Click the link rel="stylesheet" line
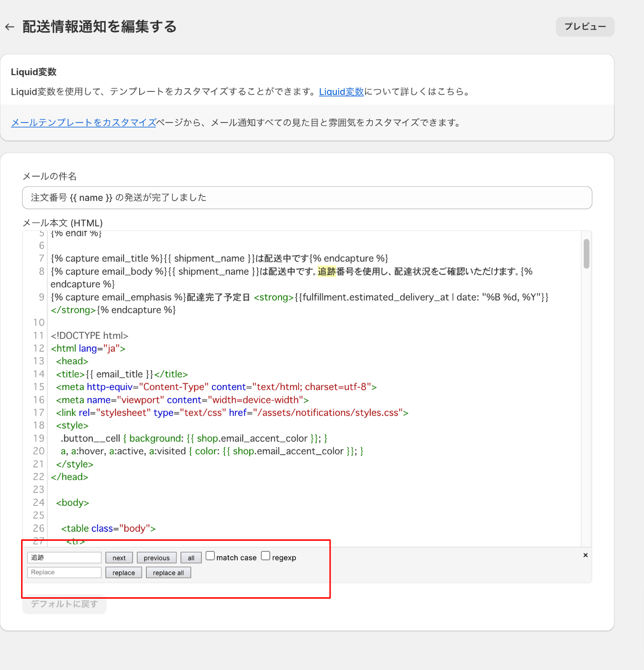 click(232, 413)
